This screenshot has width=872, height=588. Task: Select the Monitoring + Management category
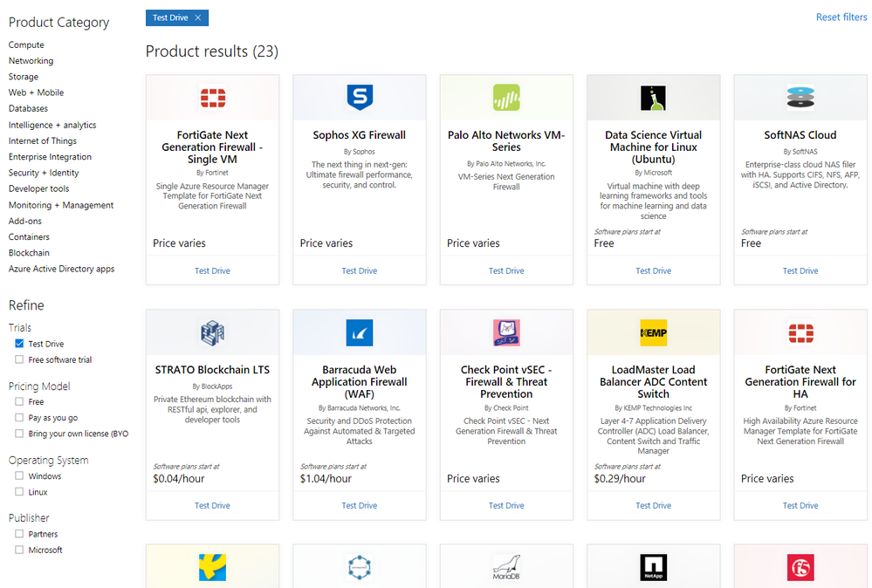pos(61,205)
